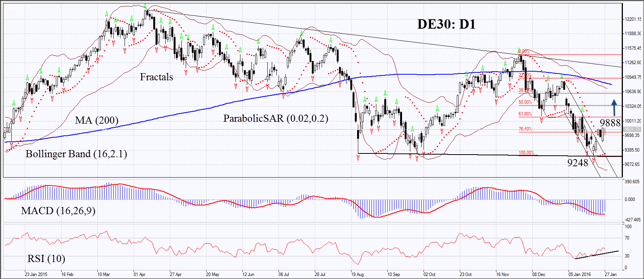Select the MACD (16,26,9) label
The height and width of the screenshot is (279, 644).
(58, 210)
